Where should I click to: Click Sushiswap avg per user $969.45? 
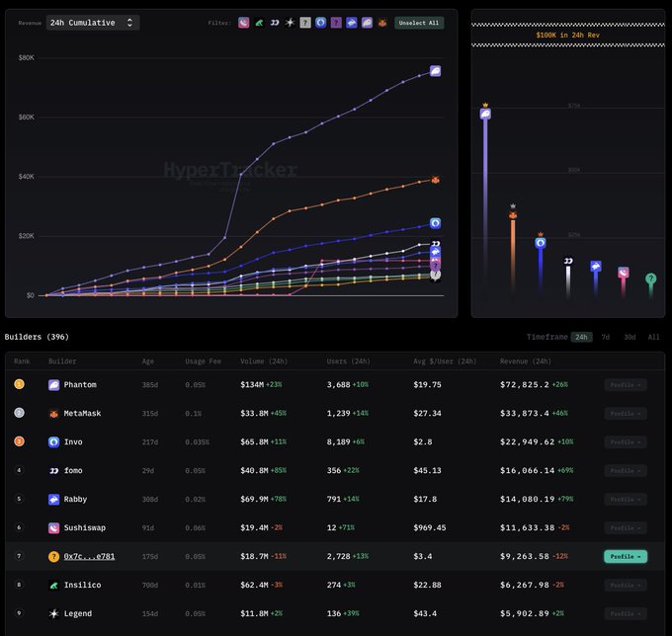click(430, 527)
